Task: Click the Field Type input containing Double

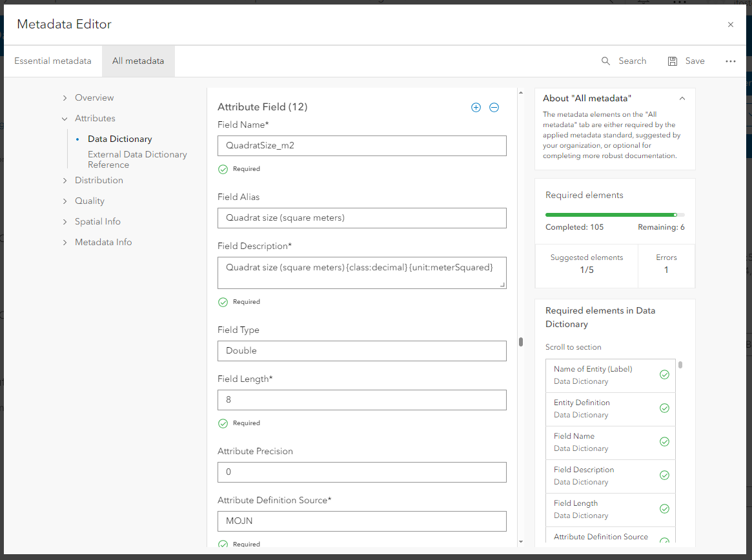Action: [362, 351]
